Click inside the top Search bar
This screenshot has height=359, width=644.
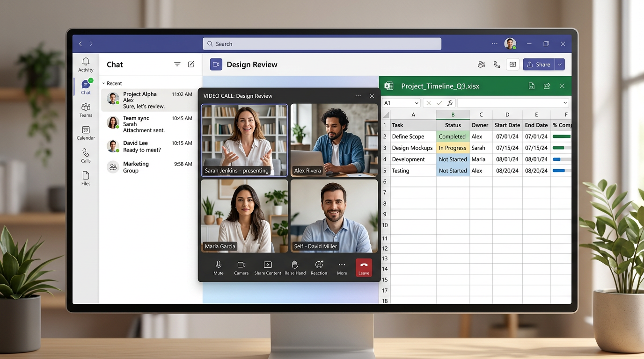tap(322, 43)
